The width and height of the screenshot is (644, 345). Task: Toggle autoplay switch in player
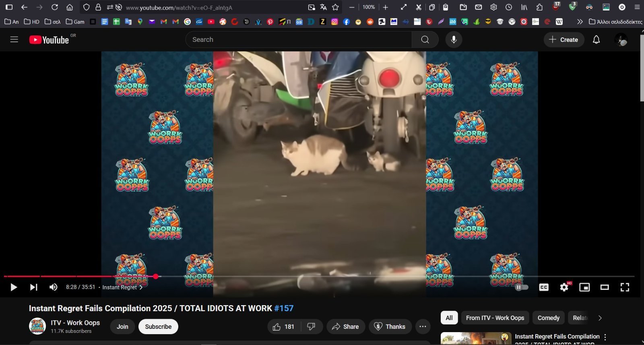pos(522,287)
